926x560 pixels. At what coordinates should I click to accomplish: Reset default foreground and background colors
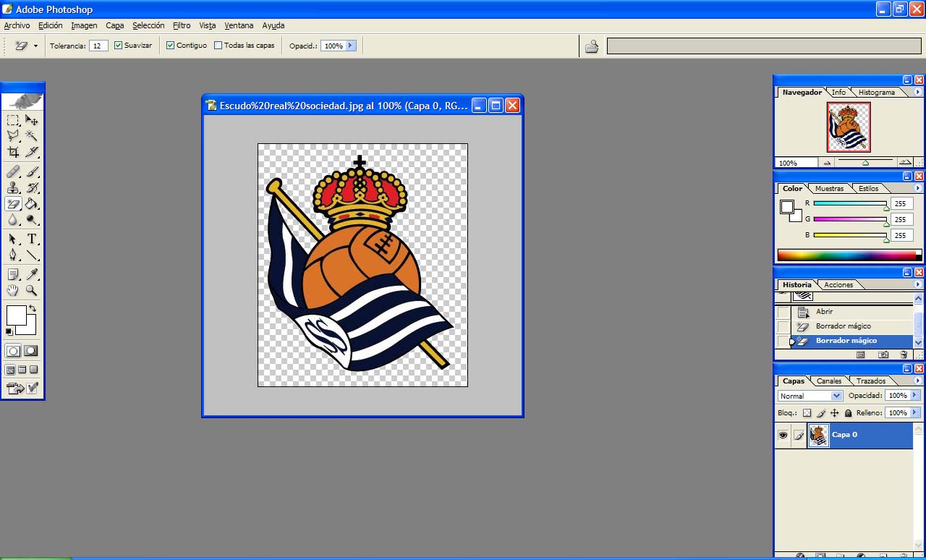coord(9,331)
